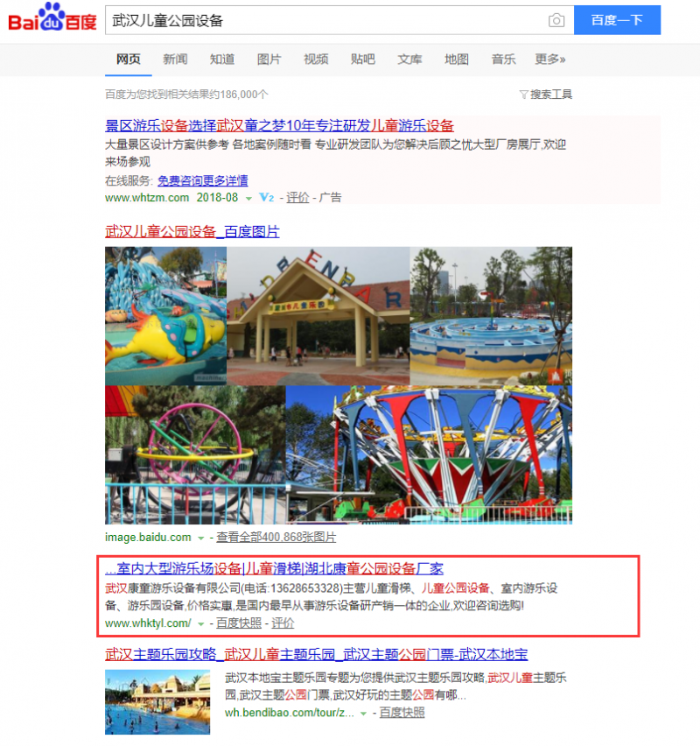Image resolution: width=700 pixels, height=746 pixels.
Task: Switch to the 地图 tab
Action: [456, 60]
